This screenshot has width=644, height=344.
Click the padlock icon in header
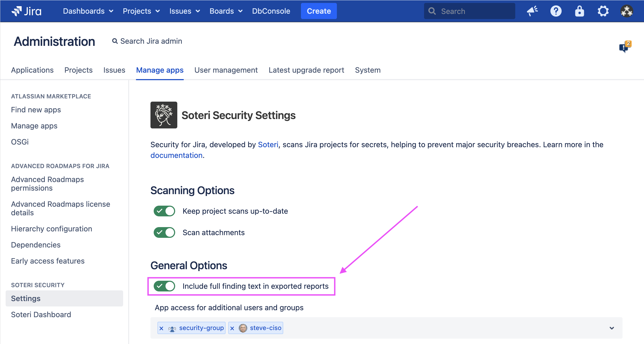pos(579,11)
